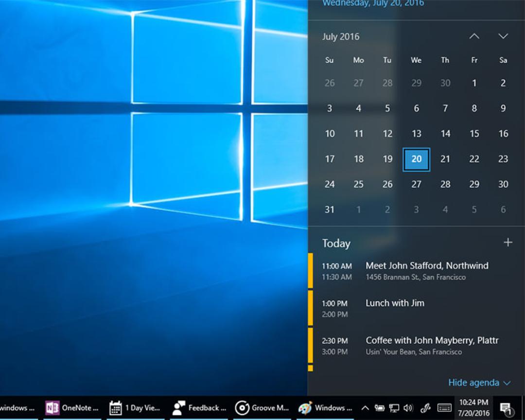
Task: Open the touch keyboard tray icon
Action: (x=444, y=408)
